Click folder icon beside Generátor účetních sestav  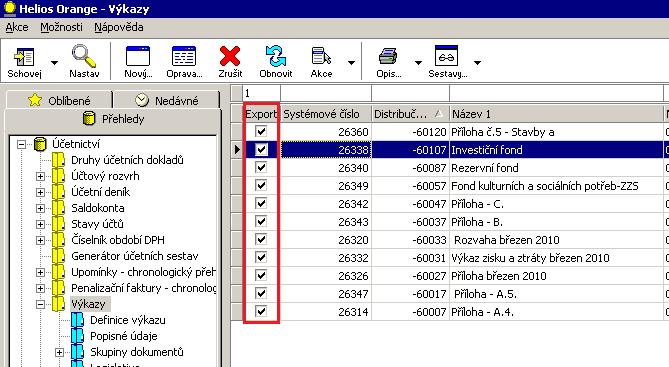pyautogui.click(x=58, y=256)
